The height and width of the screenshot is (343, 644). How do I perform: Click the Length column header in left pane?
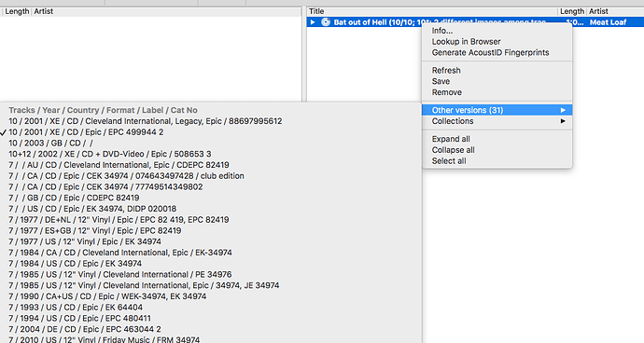pyautogui.click(x=17, y=11)
